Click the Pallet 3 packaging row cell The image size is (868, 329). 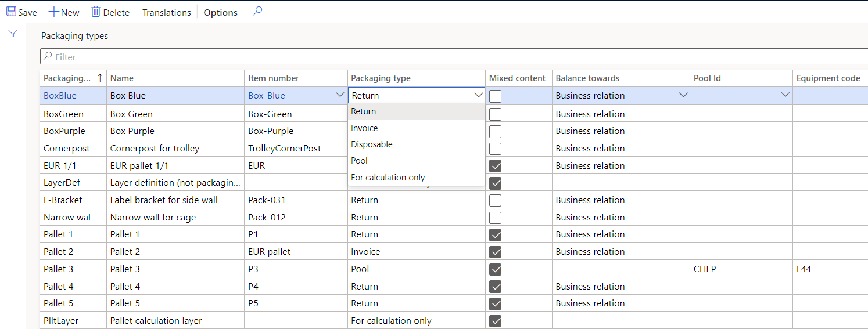click(59, 269)
